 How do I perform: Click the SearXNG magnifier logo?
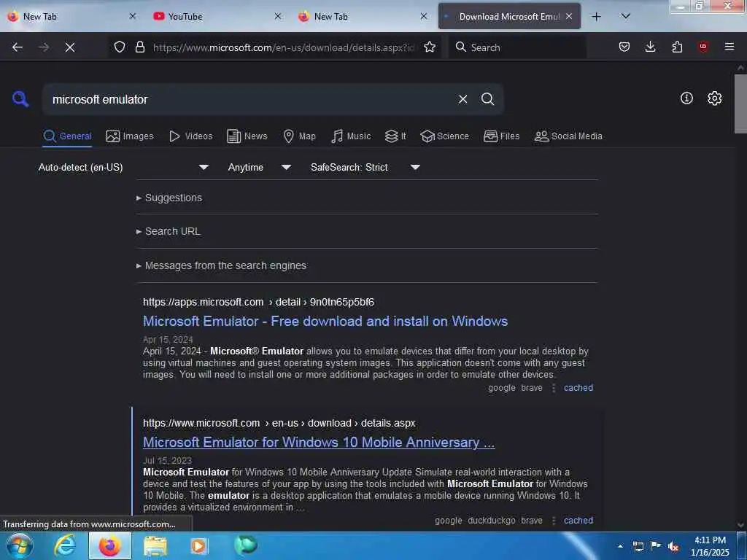pos(20,99)
